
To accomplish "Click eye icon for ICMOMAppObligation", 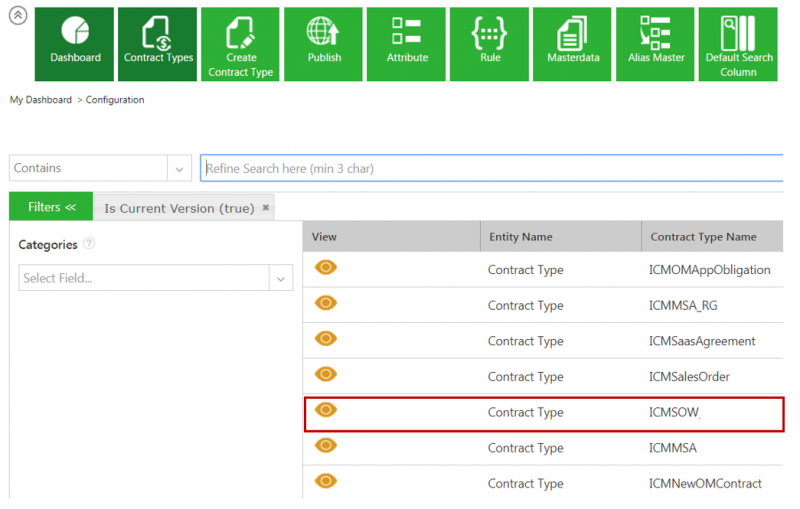I will tap(326, 267).
